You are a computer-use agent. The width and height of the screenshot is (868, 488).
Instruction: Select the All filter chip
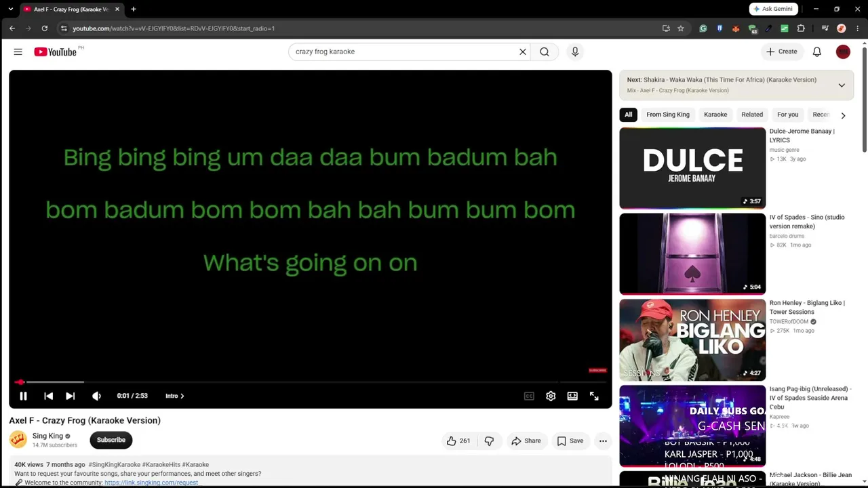(629, 115)
